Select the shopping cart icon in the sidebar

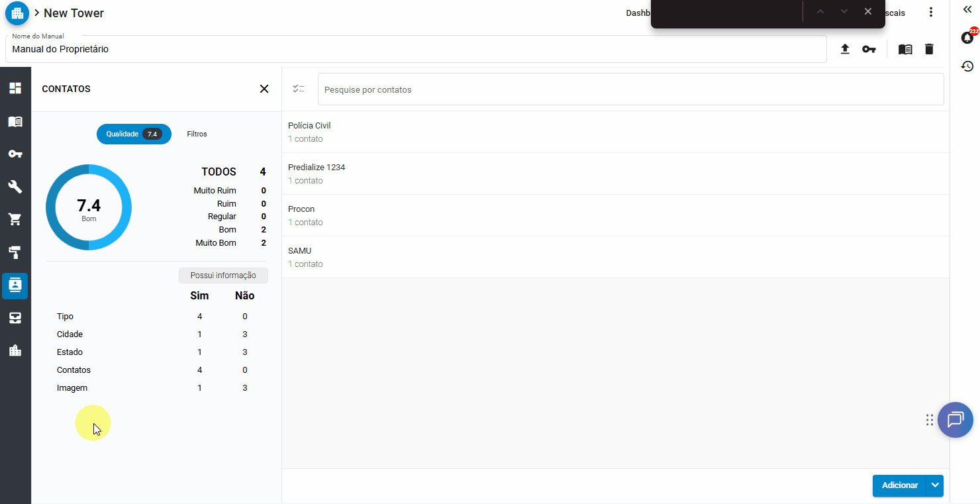point(15,219)
